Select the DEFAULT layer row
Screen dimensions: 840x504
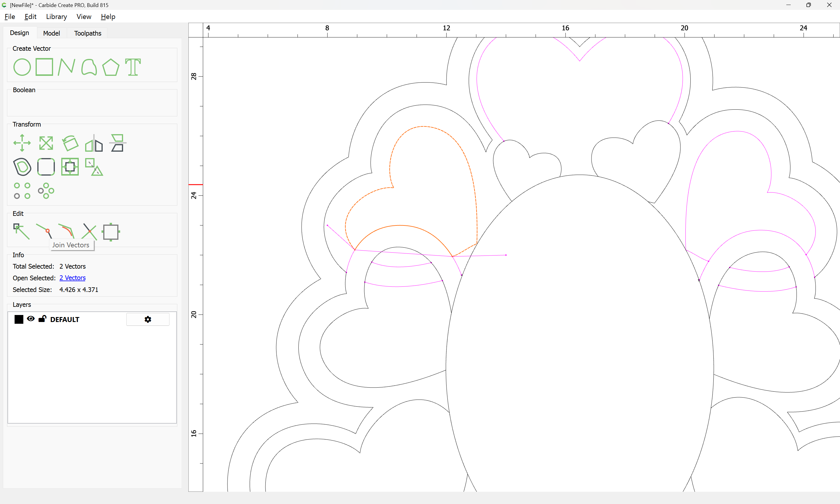coord(92,319)
